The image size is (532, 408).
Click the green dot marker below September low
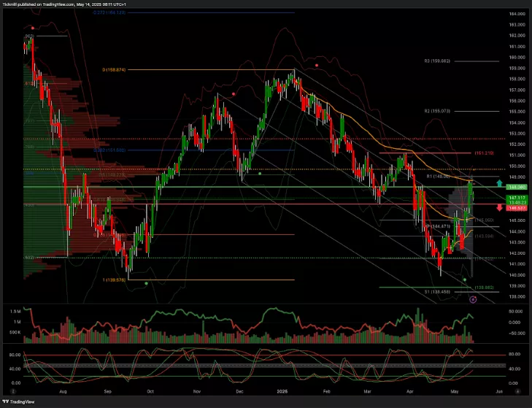(x=146, y=283)
